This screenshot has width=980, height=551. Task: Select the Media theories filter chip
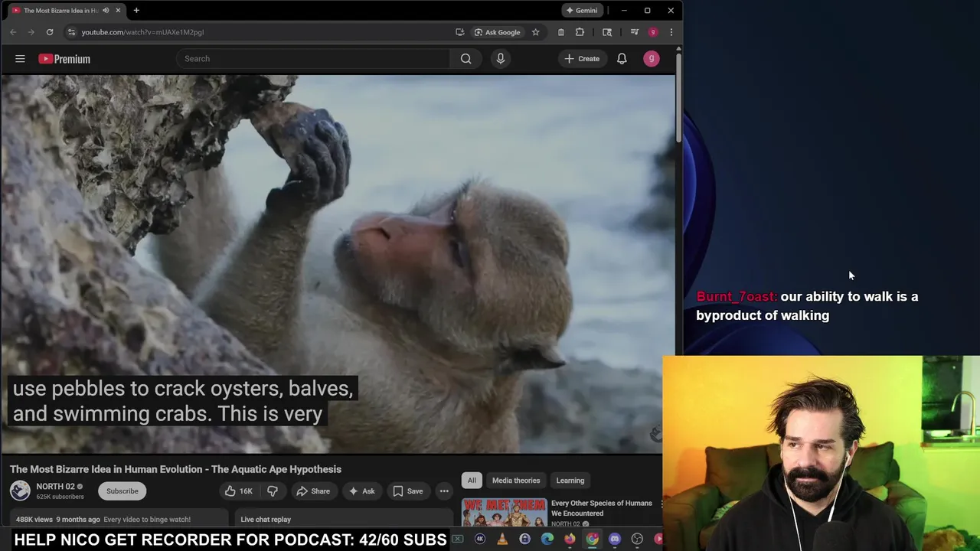coord(516,481)
